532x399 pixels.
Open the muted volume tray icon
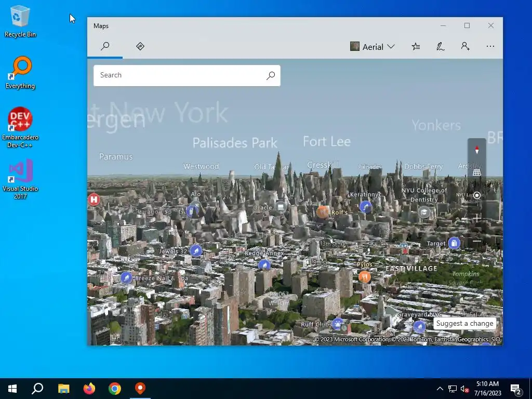click(x=464, y=389)
